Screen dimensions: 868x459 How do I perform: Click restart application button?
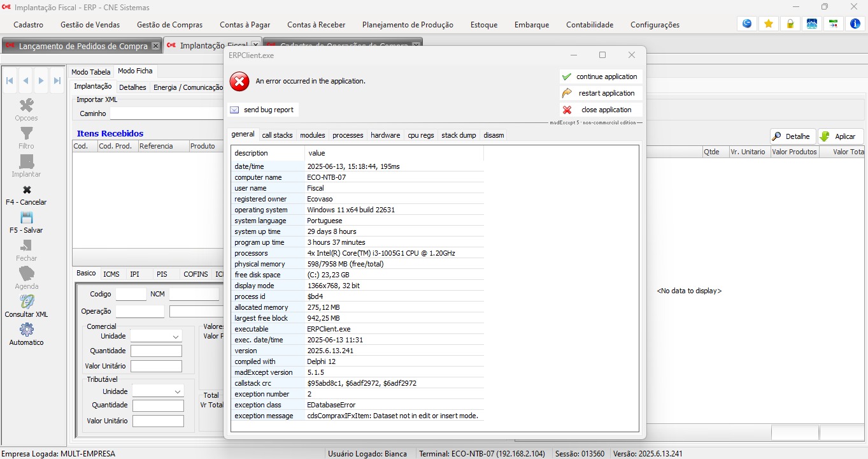click(601, 93)
